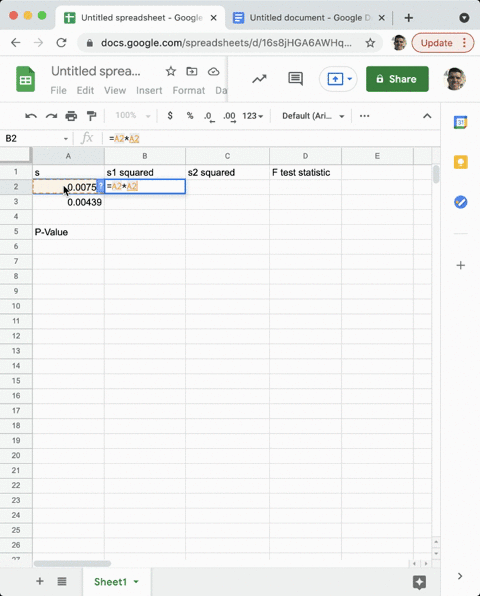This screenshot has height=596, width=480.
Task: Hide the side panel chevron
Action: coord(460,576)
